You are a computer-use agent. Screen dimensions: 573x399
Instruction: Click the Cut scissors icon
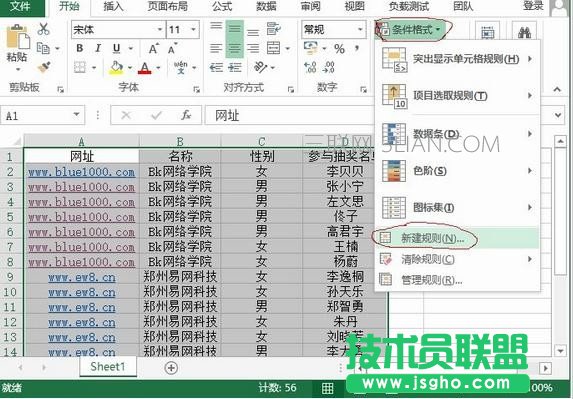click(x=43, y=29)
